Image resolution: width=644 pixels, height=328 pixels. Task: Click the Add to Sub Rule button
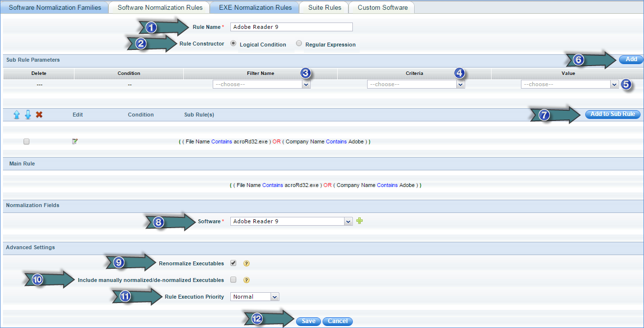[612, 114]
